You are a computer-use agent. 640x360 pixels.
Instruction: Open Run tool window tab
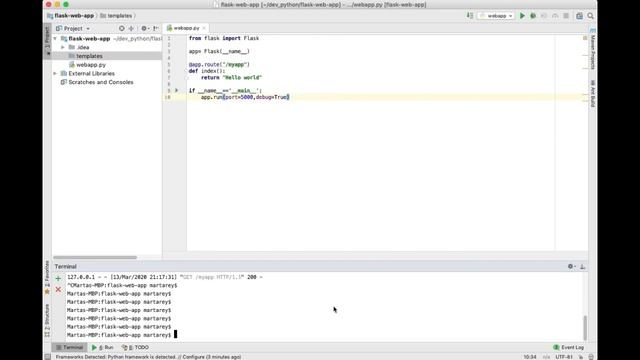[102, 347]
